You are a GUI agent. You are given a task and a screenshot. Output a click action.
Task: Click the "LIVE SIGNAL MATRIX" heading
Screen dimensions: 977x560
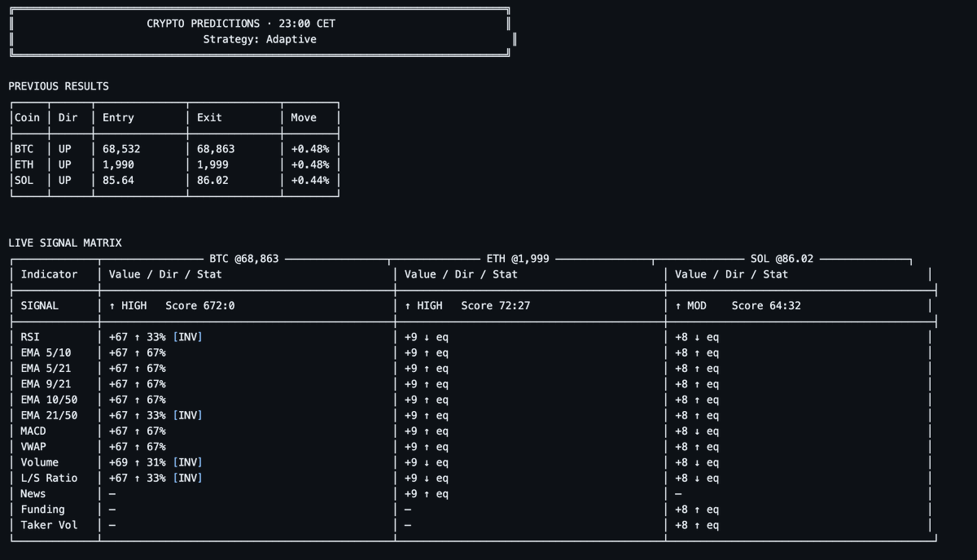[65, 243]
